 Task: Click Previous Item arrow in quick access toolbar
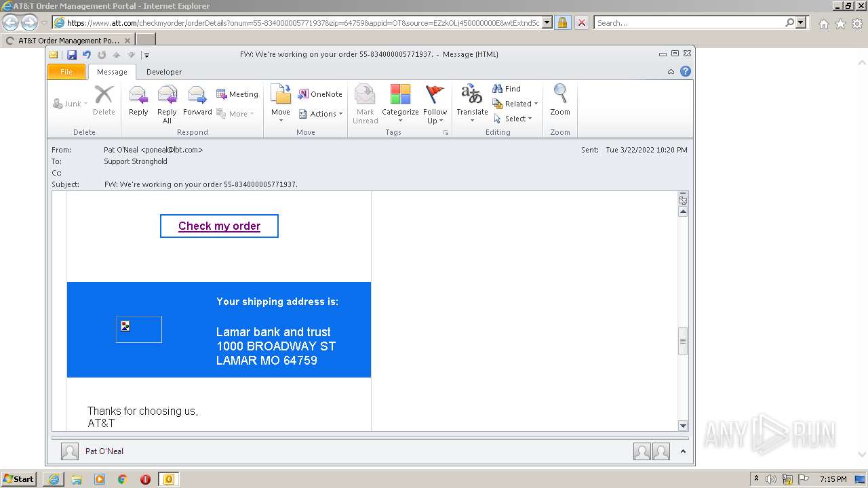click(117, 55)
